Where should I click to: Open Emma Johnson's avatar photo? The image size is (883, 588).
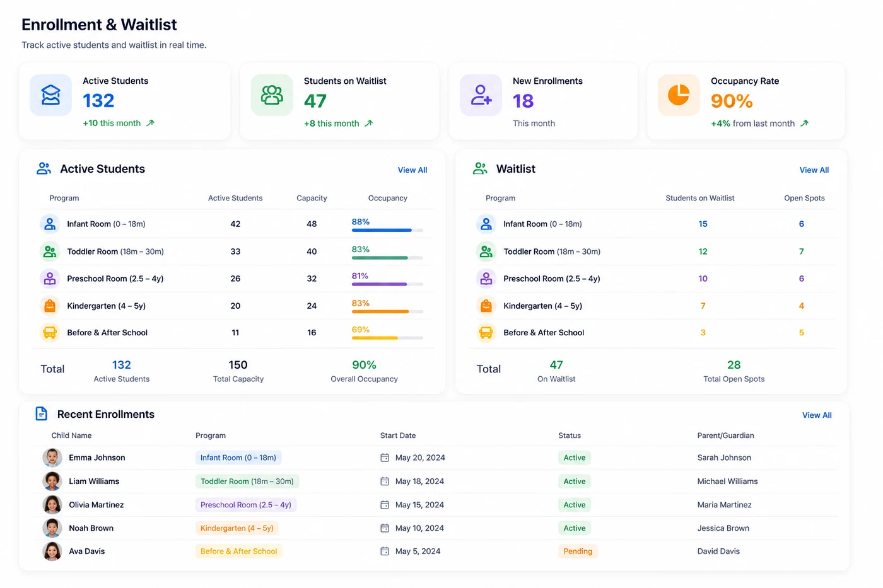coord(52,458)
